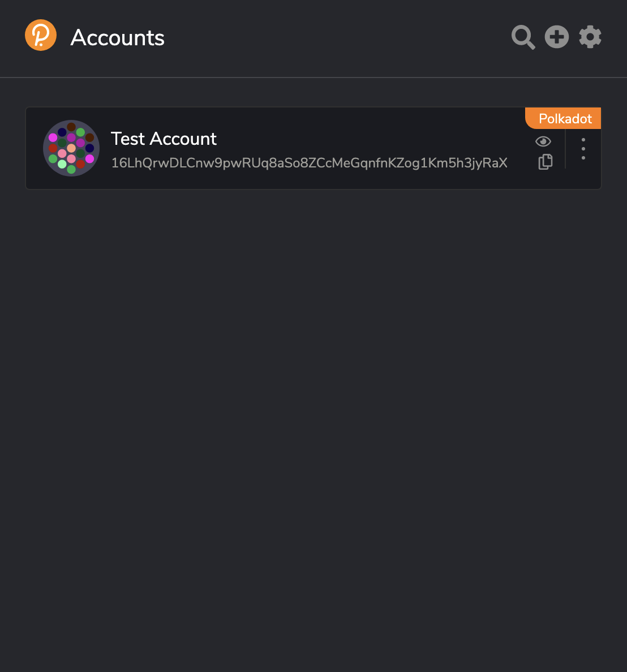Viewport: 627px width, 672px height.
Task: Click the horizontal divider under the header
Action: click(x=313, y=77)
